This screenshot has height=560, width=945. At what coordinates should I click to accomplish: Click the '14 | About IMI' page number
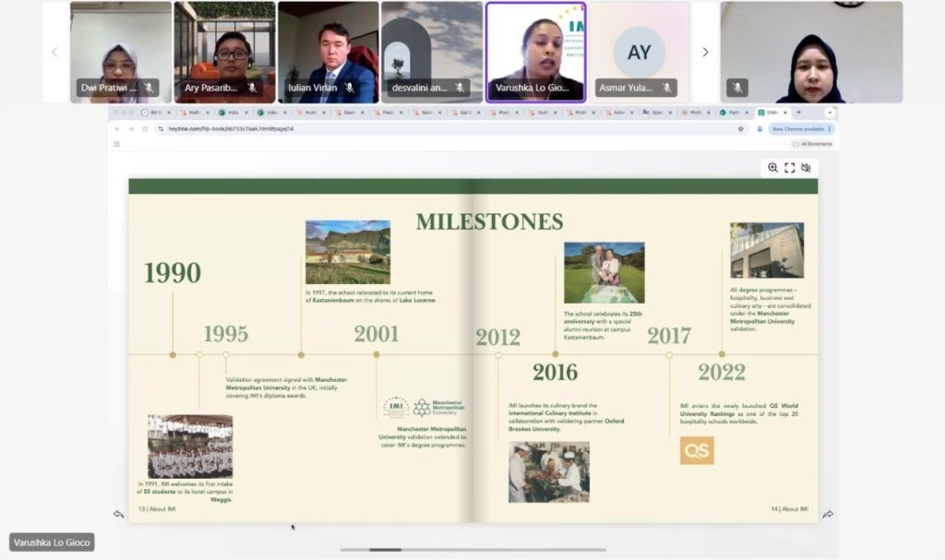pyautogui.click(x=790, y=509)
